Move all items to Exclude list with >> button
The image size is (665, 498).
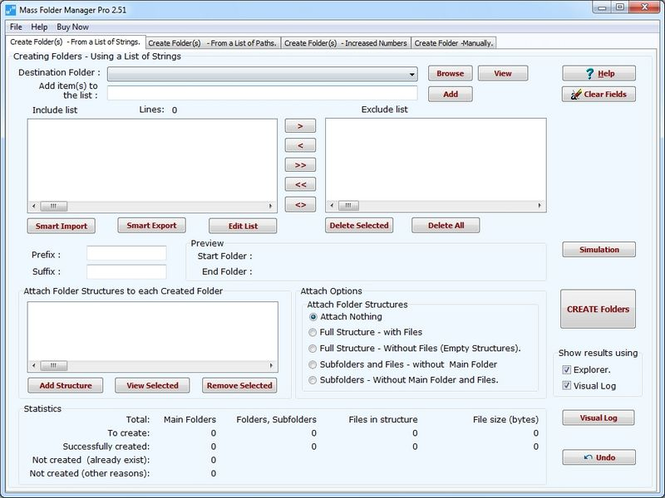300,165
